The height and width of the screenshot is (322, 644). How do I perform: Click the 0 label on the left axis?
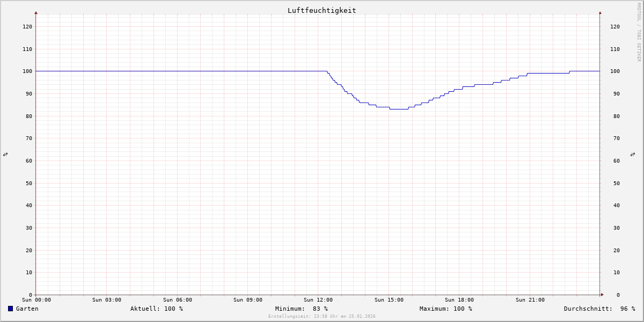click(31, 295)
